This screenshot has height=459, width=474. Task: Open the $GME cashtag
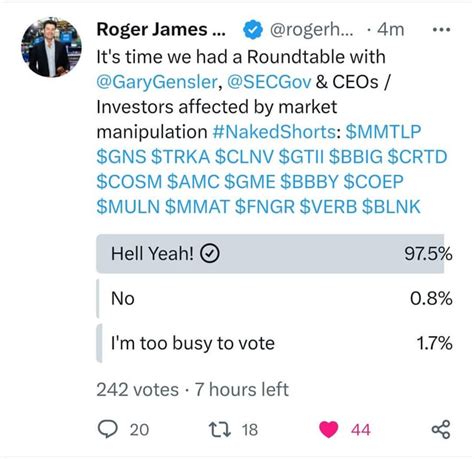250,182
